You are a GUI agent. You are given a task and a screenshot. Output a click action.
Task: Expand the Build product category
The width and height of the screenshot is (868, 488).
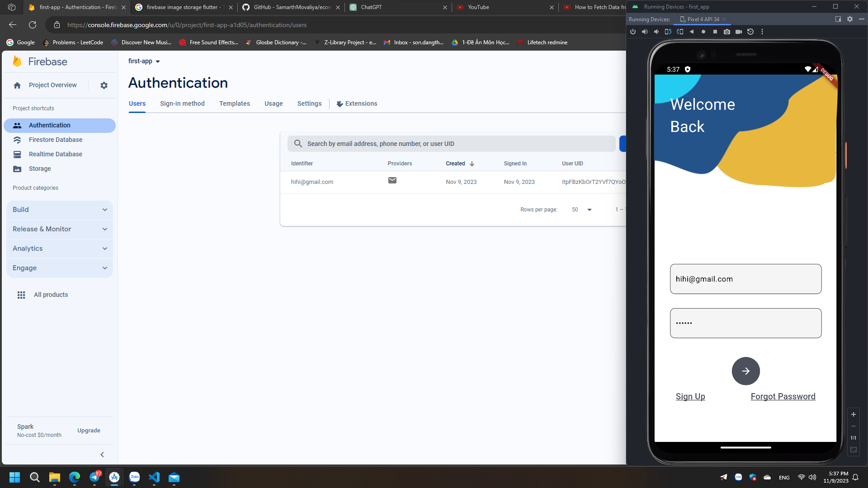click(60, 210)
